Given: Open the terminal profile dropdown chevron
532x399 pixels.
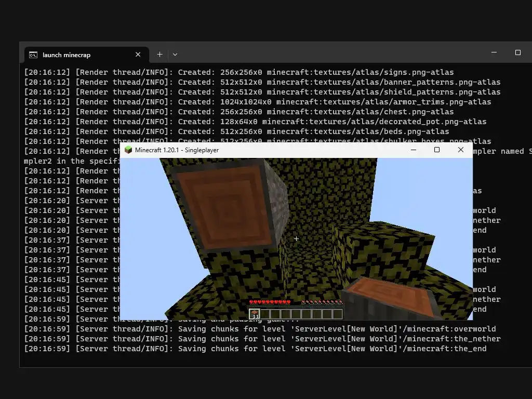Looking at the screenshot, I should pos(175,54).
